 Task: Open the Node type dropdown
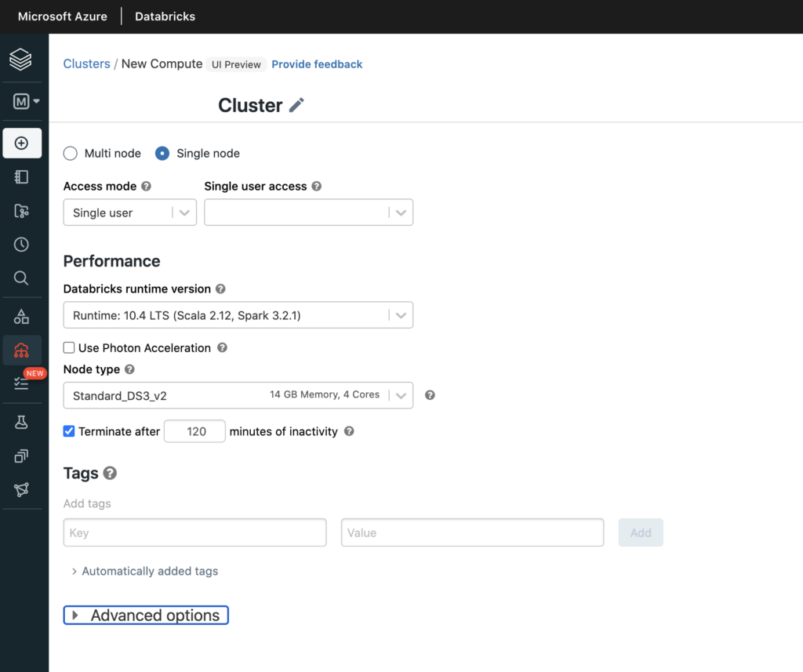(x=238, y=395)
